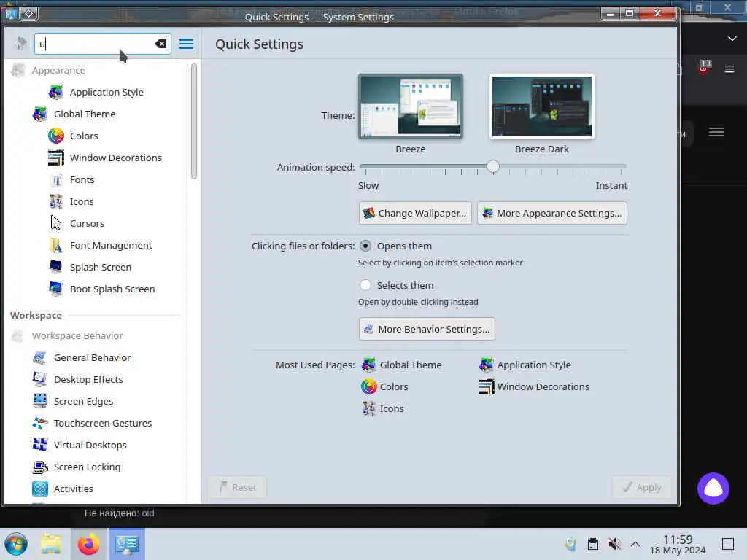
Task: Click the page hamburger menu in Firefox
Action: [x=716, y=133]
